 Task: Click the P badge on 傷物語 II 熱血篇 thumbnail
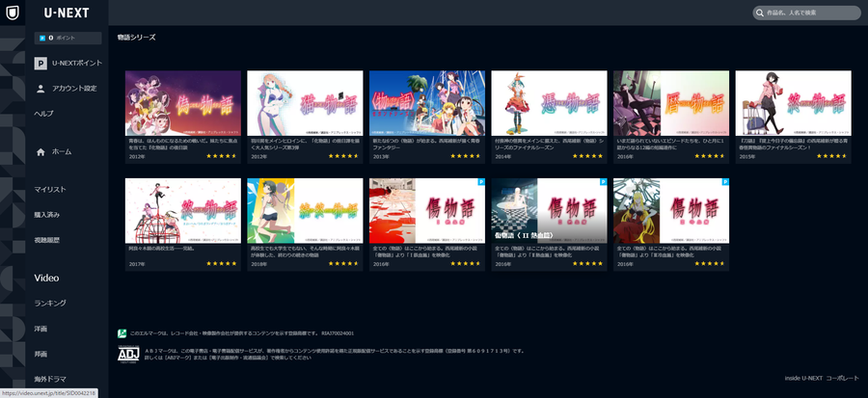click(604, 181)
